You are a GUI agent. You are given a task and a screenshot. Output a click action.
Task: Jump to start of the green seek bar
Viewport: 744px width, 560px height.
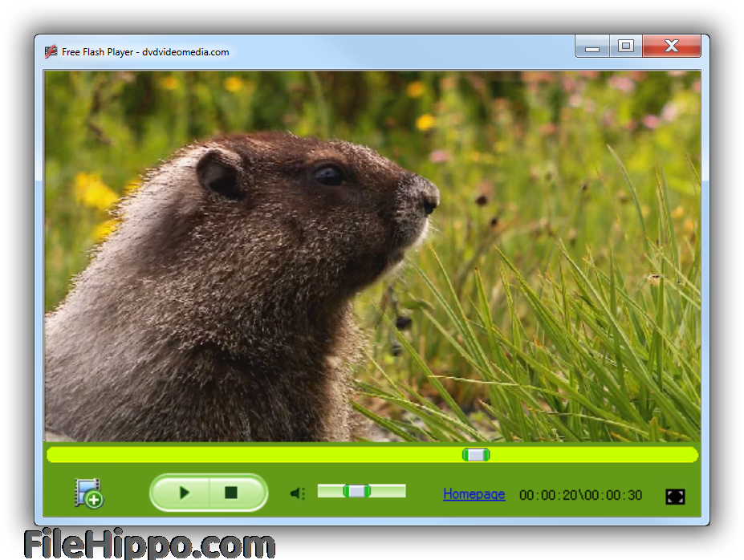pyautogui.click(x=53, y=455)
